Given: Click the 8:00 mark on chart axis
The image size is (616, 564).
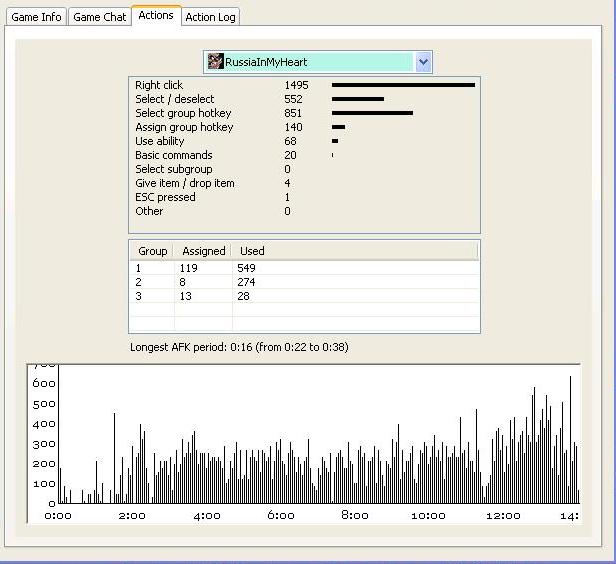Looking at the screenshot, I should pos(355,516).
